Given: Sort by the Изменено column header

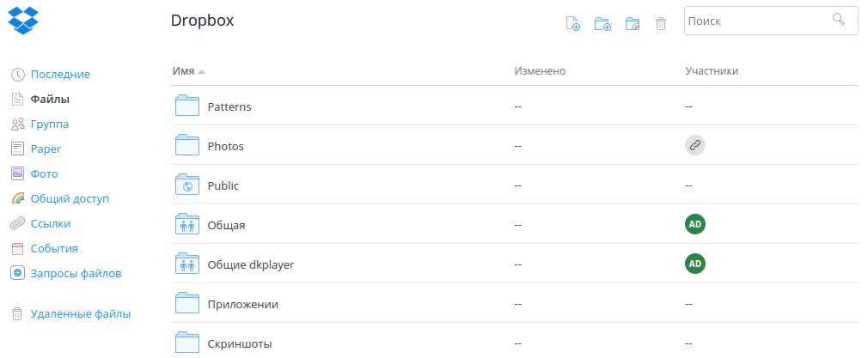Looking at the screenshot, I should pos(540,70).
